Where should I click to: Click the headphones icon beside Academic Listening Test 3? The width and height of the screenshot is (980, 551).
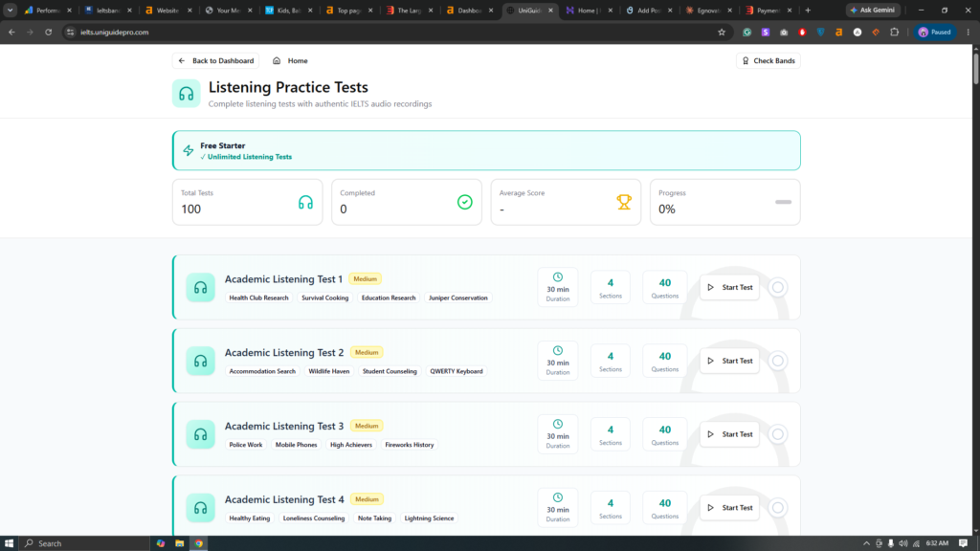pos(200,434)
